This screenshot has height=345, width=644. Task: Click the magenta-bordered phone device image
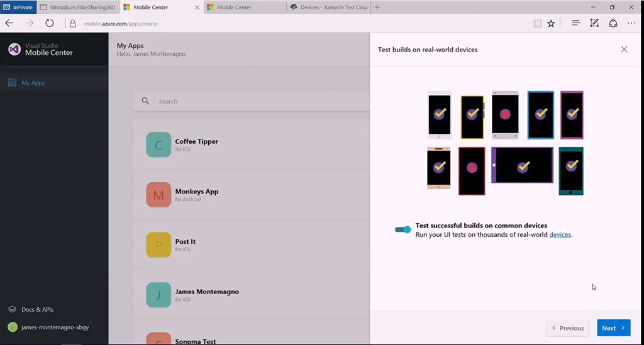(572, 115)
